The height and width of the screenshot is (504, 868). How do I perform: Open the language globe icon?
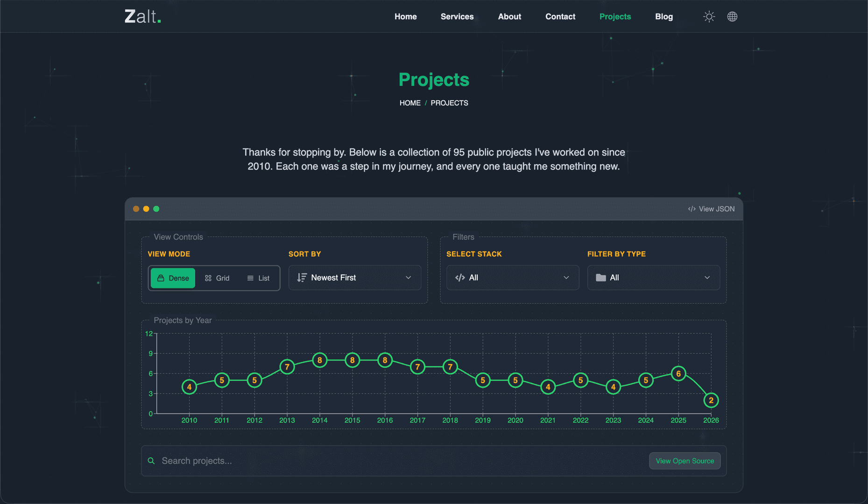tap(732, 17)
